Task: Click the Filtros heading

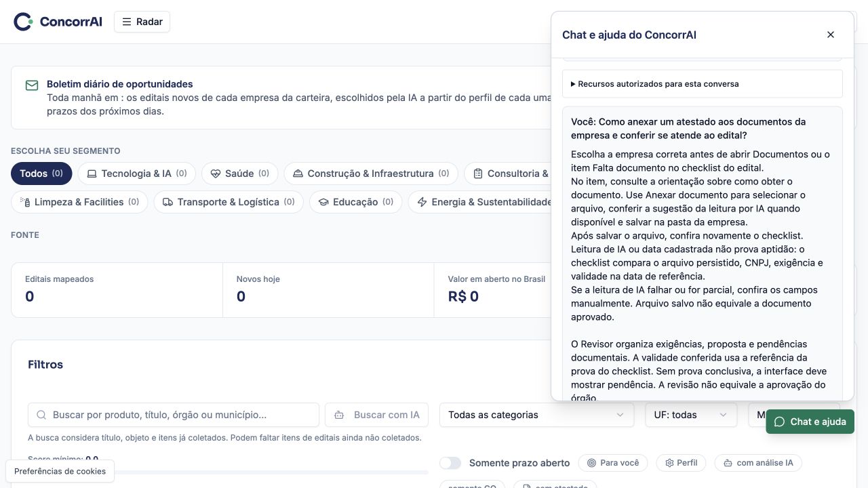Action: coord(45,365)
